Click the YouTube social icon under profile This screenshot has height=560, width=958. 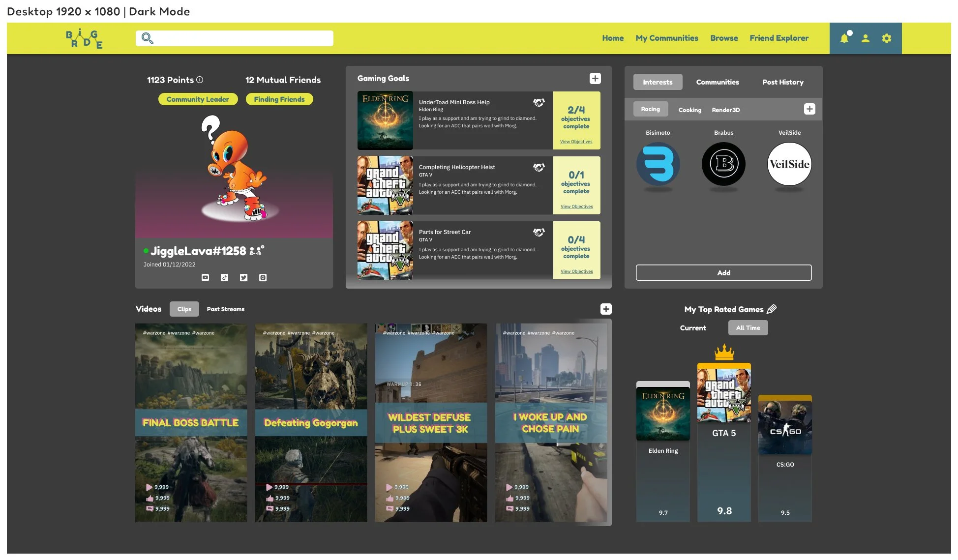(205, 278)
